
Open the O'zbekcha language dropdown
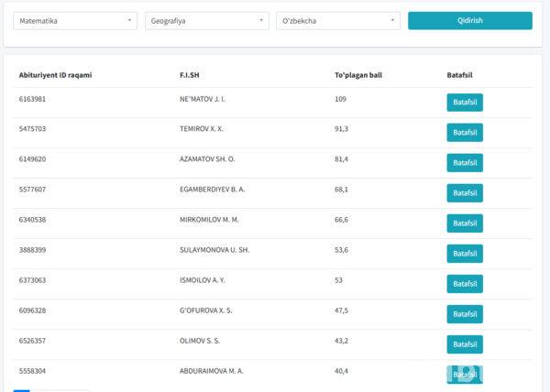click(x=338, y=21)
